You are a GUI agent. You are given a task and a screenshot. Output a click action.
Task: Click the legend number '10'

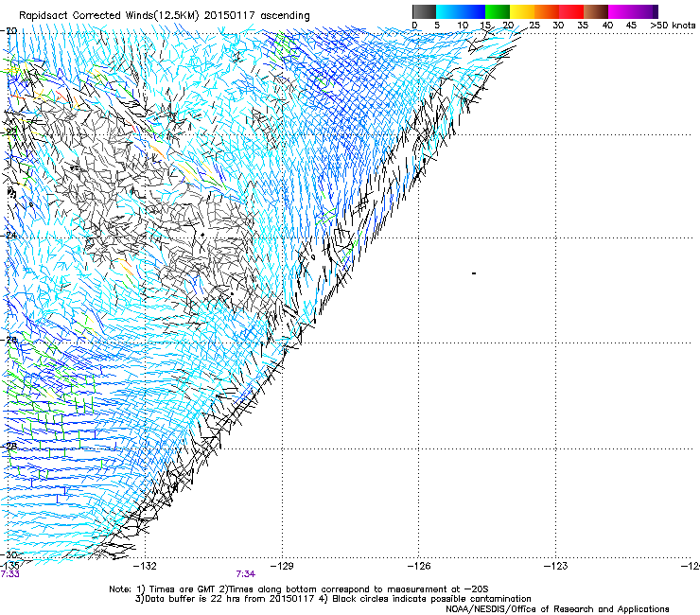(463, 26)
